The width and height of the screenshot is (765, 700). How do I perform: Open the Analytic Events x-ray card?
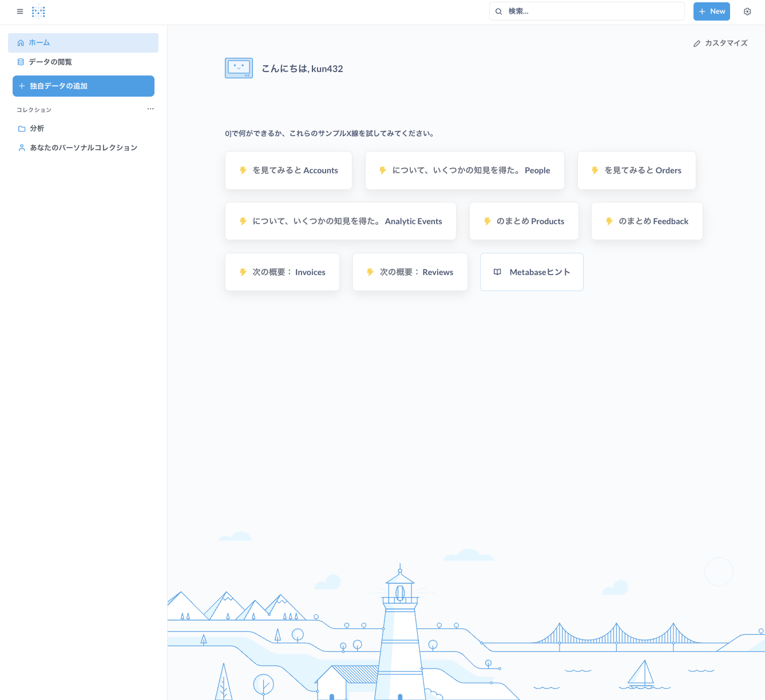click(340, 221)
